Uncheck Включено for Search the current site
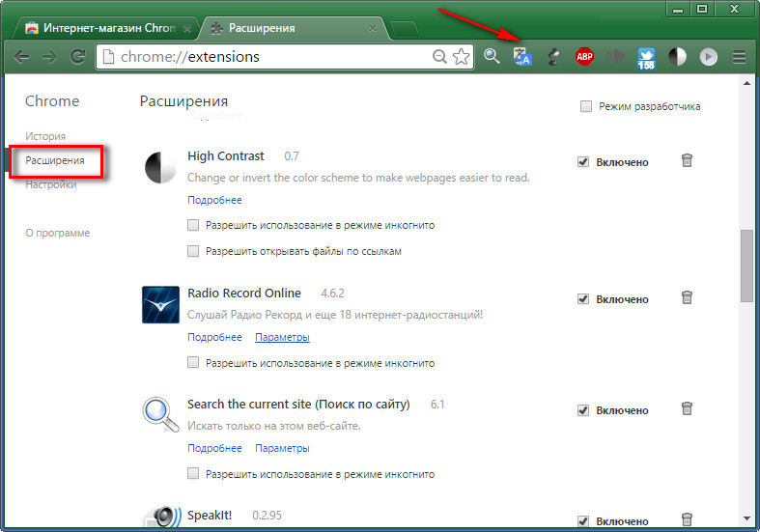 (x=583, y=410)
